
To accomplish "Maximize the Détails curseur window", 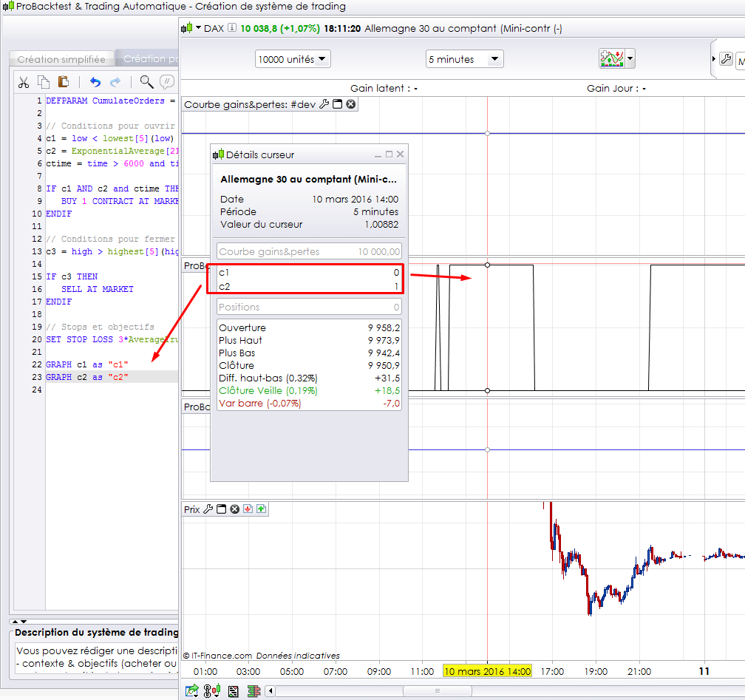I will pos(389,154).
